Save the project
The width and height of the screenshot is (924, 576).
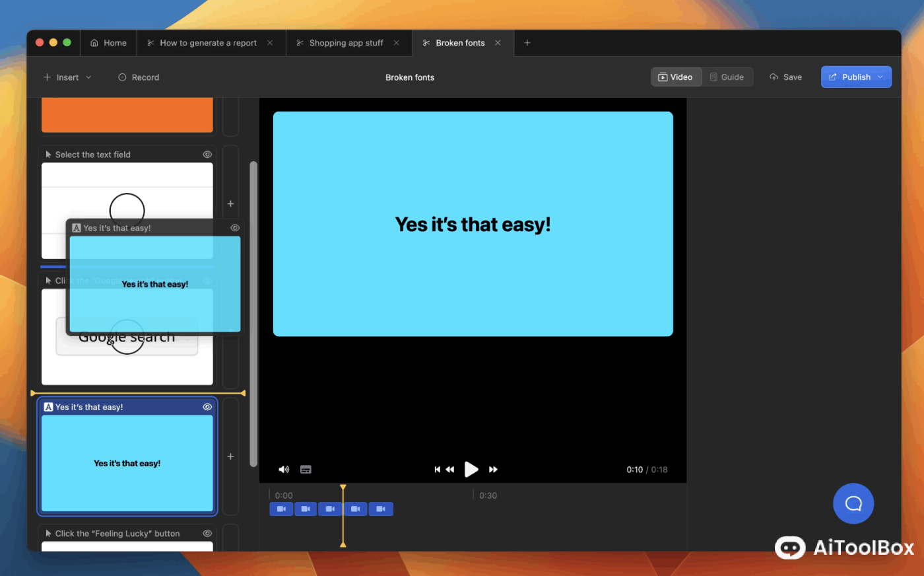[x=785, y=77]
